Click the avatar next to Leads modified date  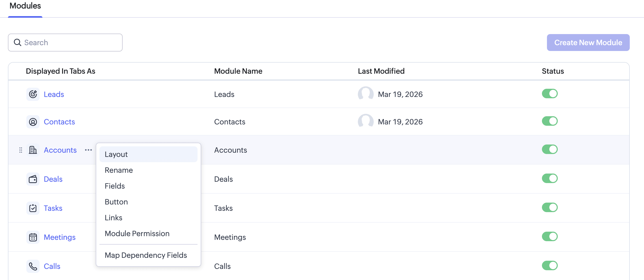pos(366,94)
